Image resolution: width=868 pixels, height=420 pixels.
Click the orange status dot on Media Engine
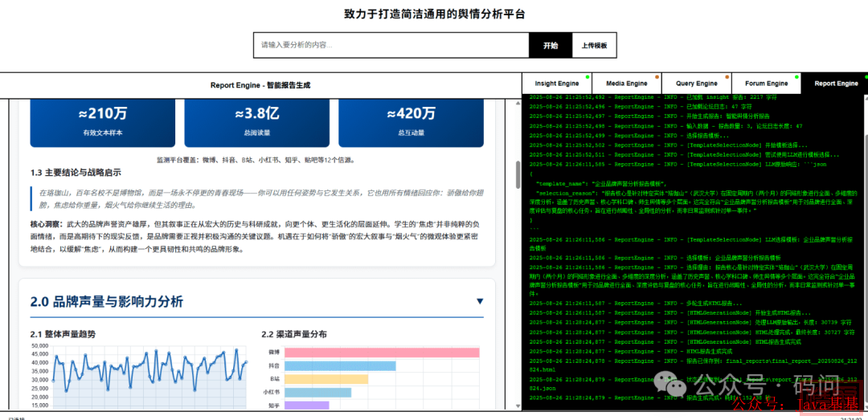click(657, 77)
